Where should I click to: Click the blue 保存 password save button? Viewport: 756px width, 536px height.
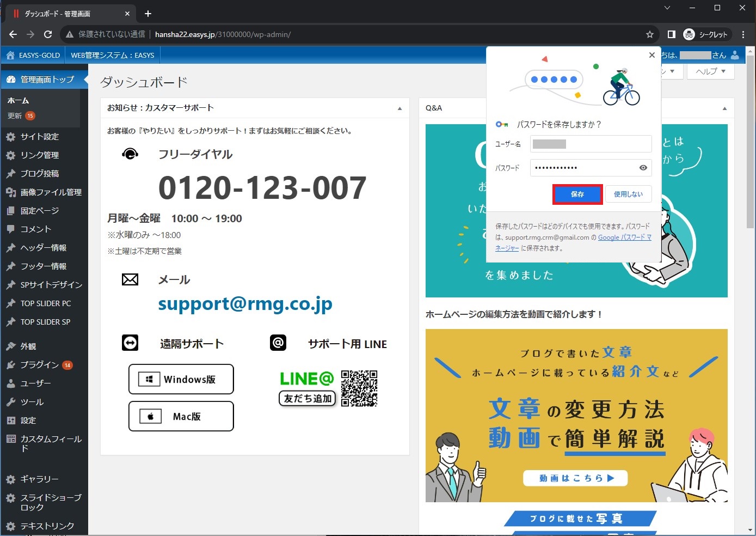pos(577,194)
